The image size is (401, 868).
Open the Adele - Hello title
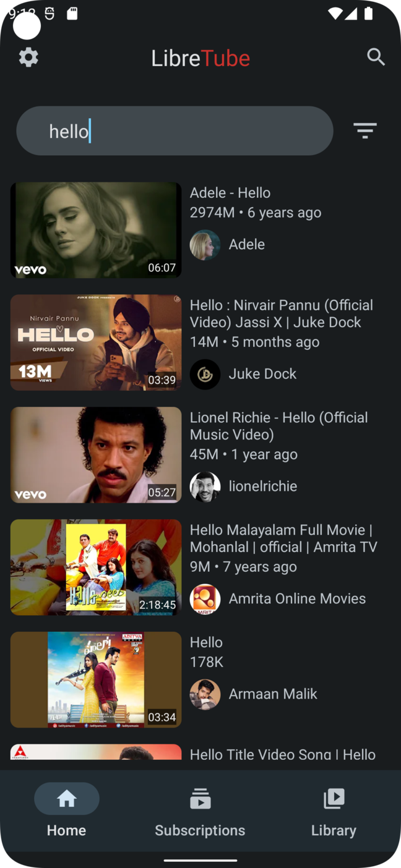[230, 193]
